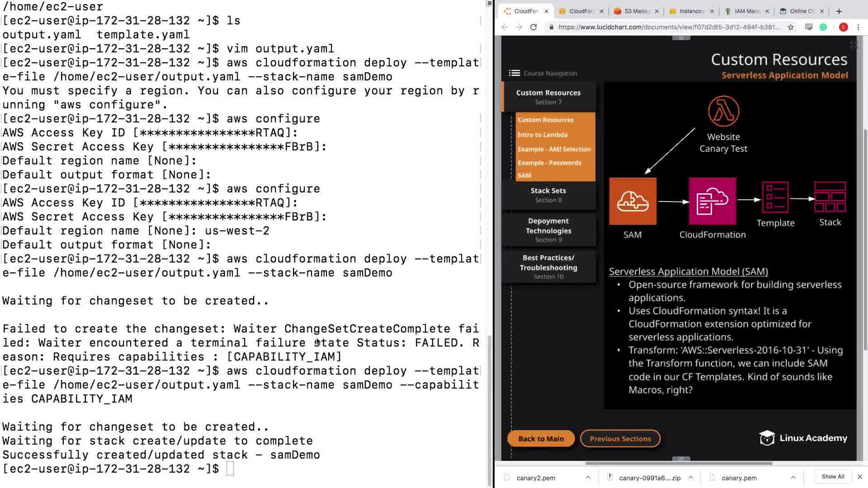Click the Stack diagram icon
Image resolution: width=868 pixels, height=488 pixels.
[x=830, y=197]
